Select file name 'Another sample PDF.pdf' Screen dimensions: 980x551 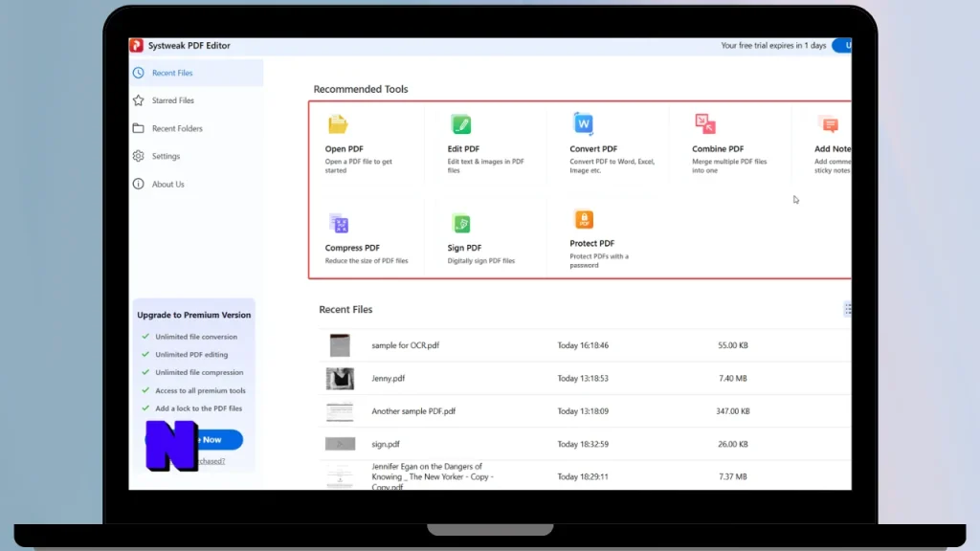click(x=413, y=411)
